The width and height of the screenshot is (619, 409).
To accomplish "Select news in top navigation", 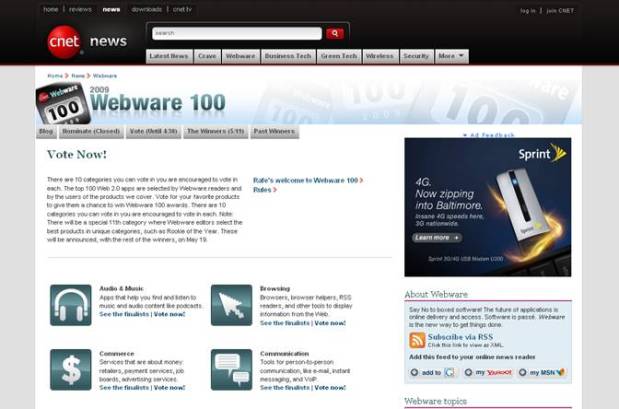I will click(x=111, y=9).
